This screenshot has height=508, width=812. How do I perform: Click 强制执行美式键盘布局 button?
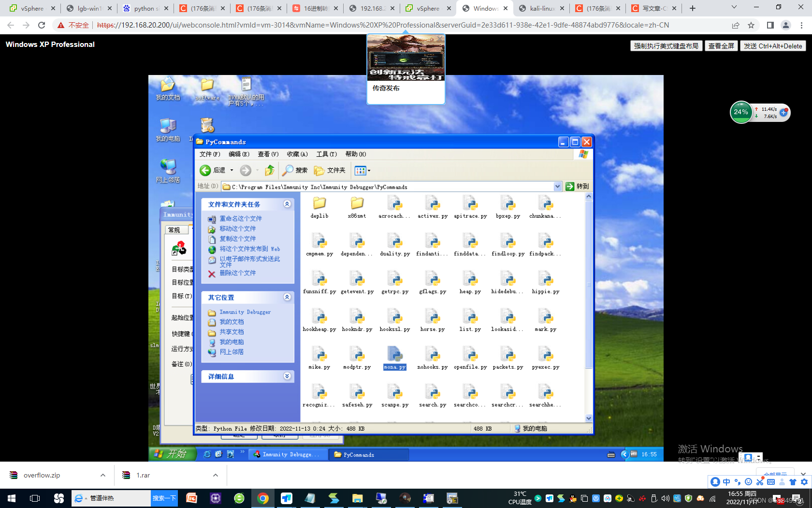[x=666, y=46]
